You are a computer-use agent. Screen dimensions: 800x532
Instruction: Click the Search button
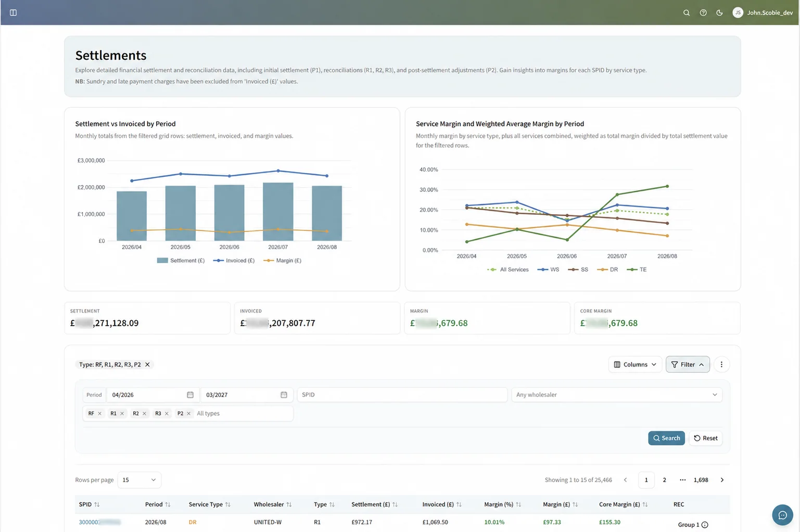click(x=666, y=438)
